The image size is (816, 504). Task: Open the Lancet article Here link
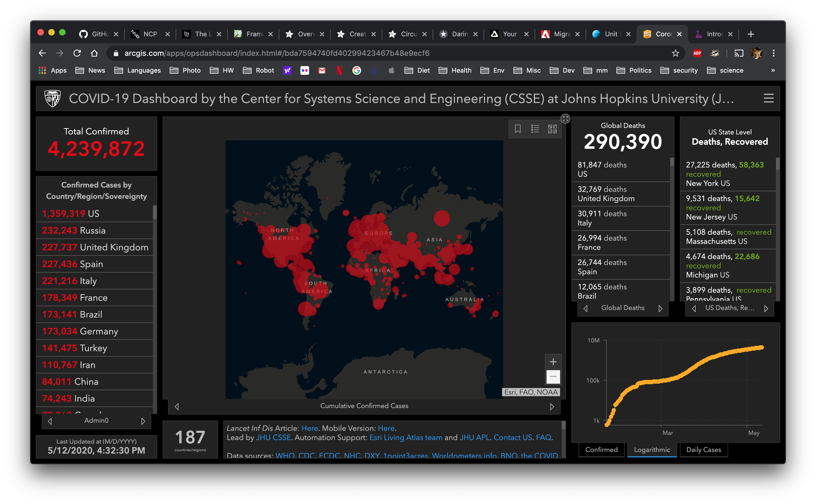click(x=310, y=428)
